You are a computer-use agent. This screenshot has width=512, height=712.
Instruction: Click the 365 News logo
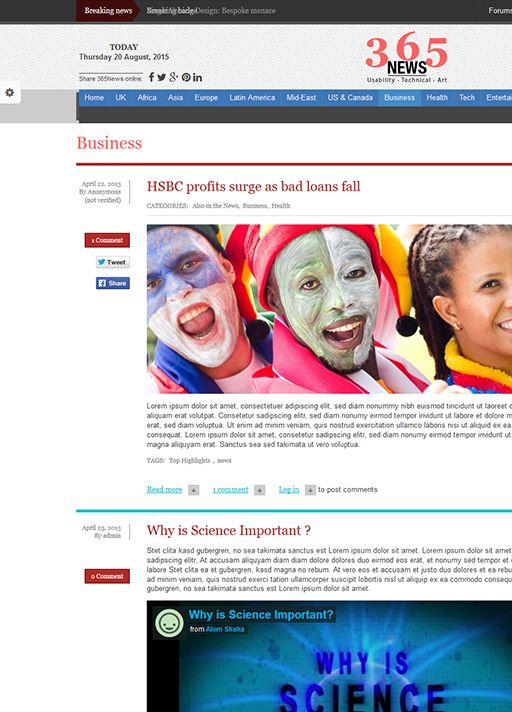point(407,57)
